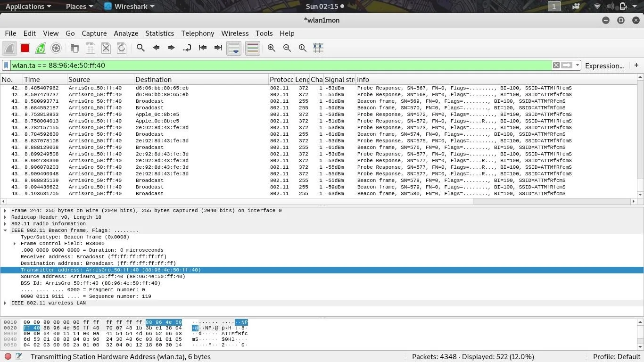The width and height of the screenshot is (644, 362).
Task: Click the expert information red circle in status bar
Action: tap(8, 357)
